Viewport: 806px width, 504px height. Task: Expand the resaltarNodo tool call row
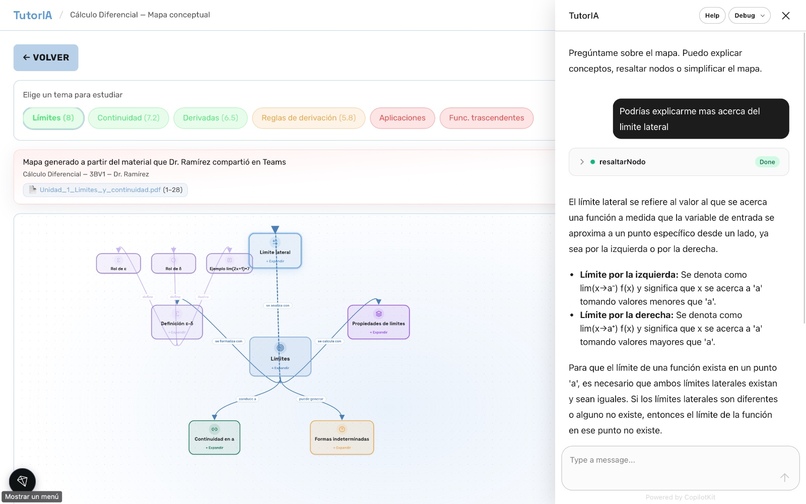[x=679, y=162]
